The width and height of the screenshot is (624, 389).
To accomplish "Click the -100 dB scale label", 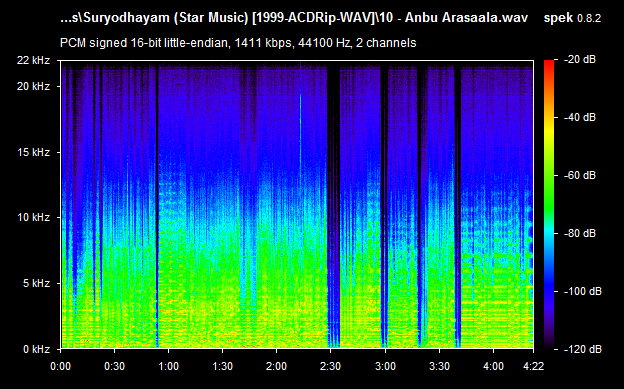I will [583, 291].
